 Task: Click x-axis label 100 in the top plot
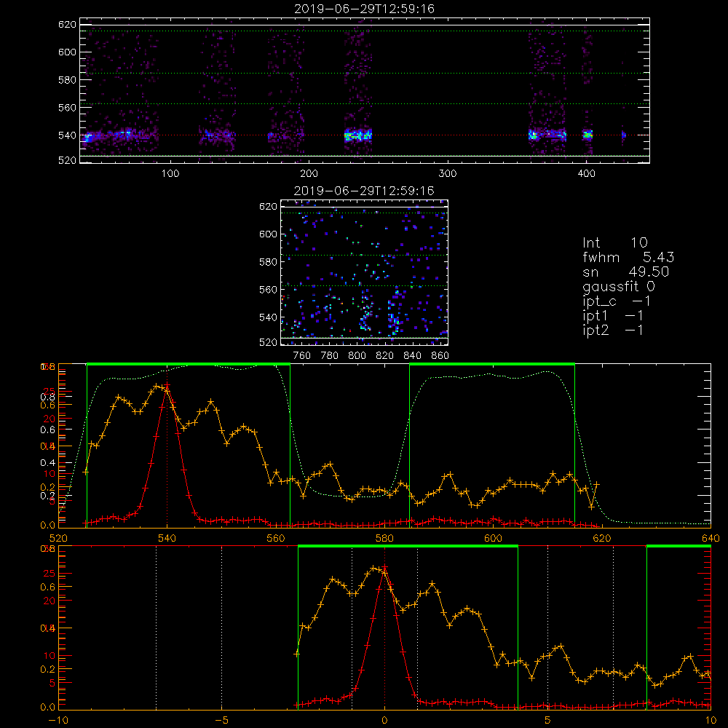click(170, 174)
